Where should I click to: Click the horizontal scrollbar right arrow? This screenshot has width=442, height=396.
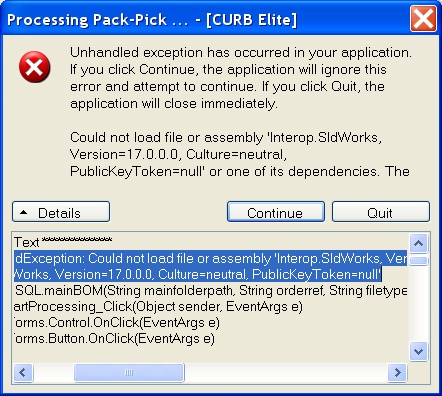pos(397,372)
